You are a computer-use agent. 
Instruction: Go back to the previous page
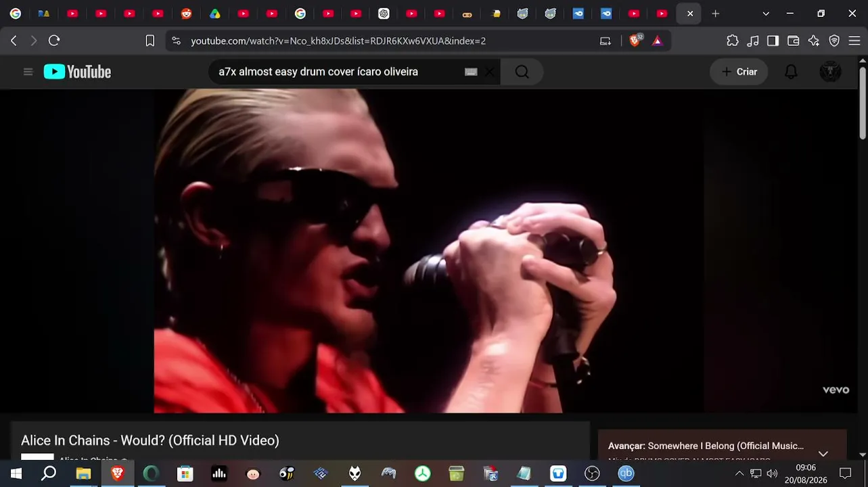click(14, 41)
